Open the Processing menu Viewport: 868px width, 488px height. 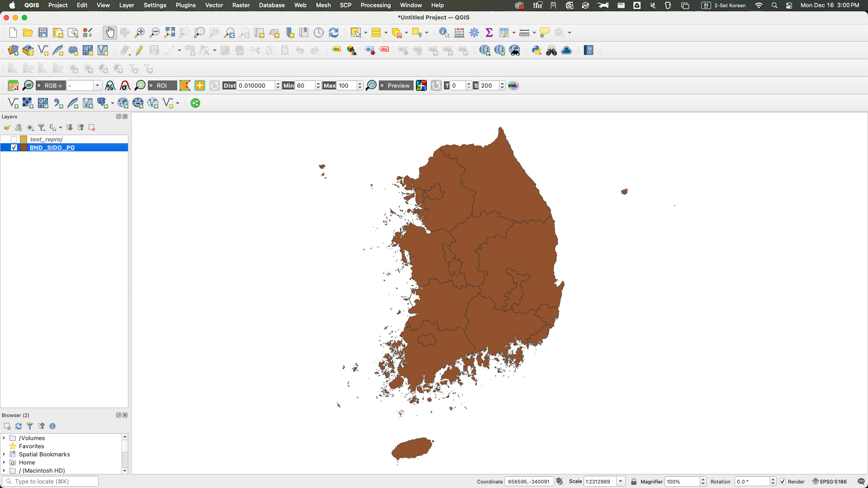tap(375, 5)
